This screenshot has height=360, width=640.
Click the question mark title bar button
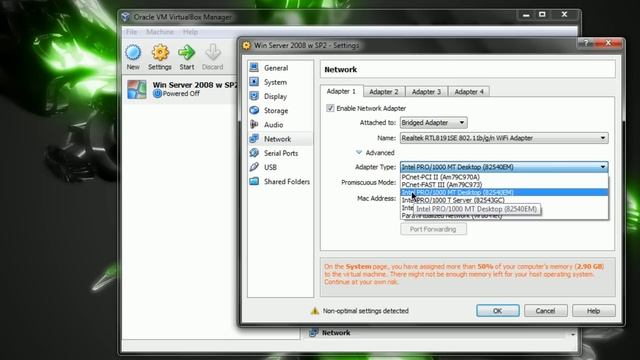click(x=586, y=43)
